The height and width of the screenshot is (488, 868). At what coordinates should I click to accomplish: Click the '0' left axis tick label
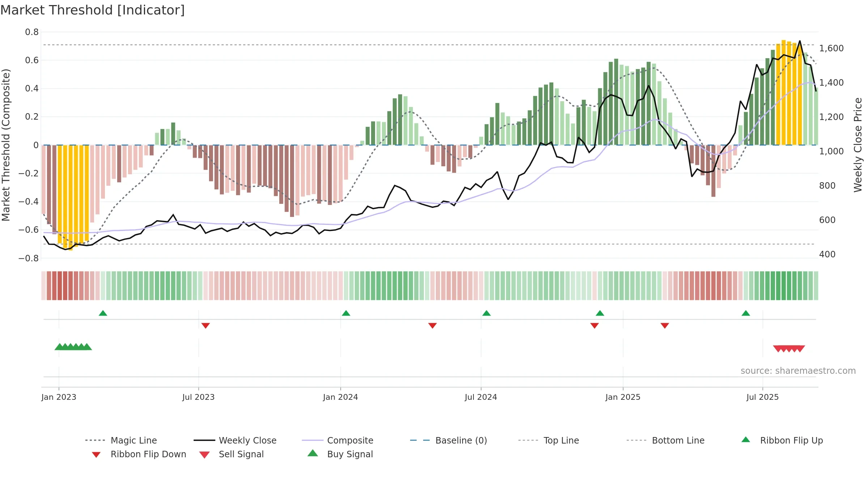click(x=36, y=145)
